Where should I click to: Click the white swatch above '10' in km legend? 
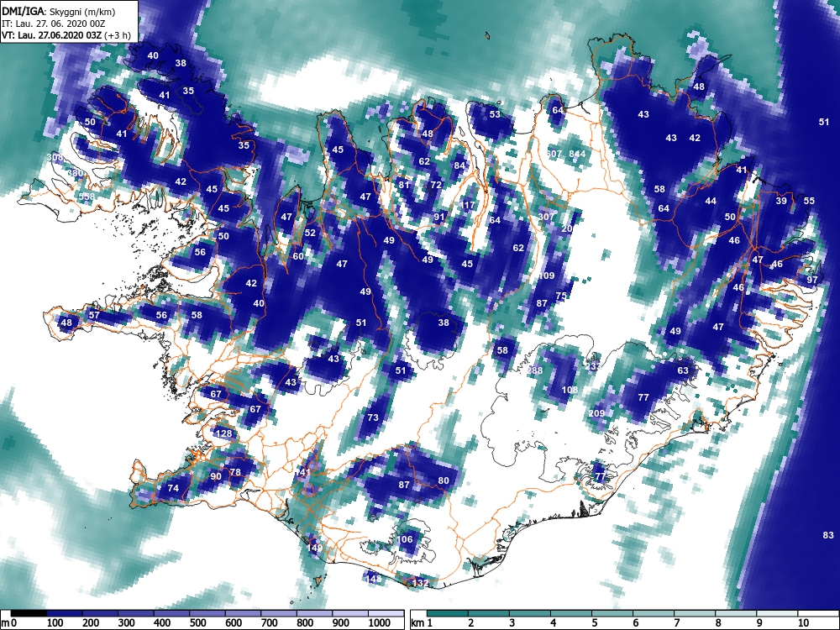click(817, 613)
